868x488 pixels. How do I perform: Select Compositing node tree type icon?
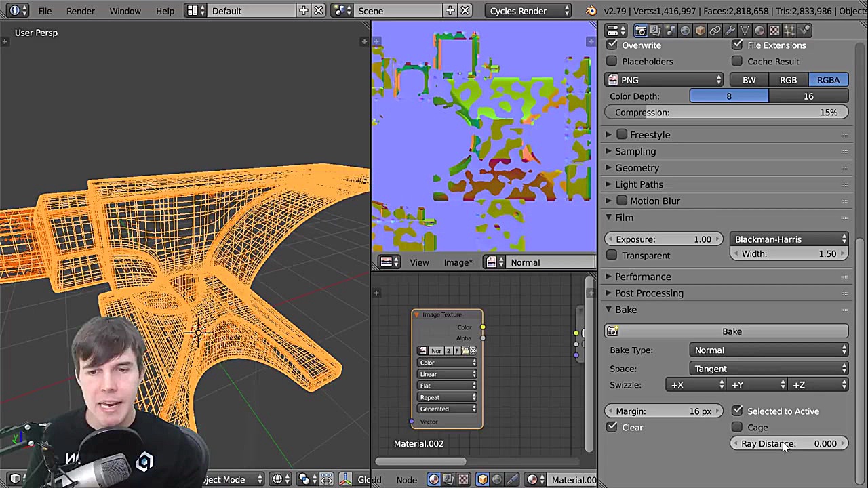[448, 480]
